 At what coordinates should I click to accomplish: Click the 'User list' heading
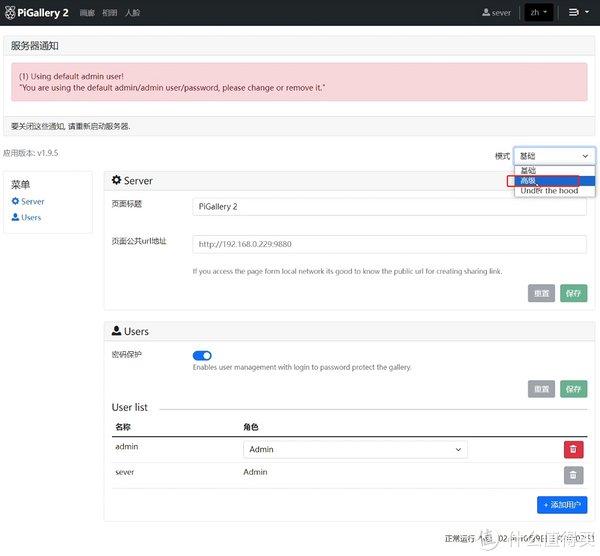click(129, 408)
